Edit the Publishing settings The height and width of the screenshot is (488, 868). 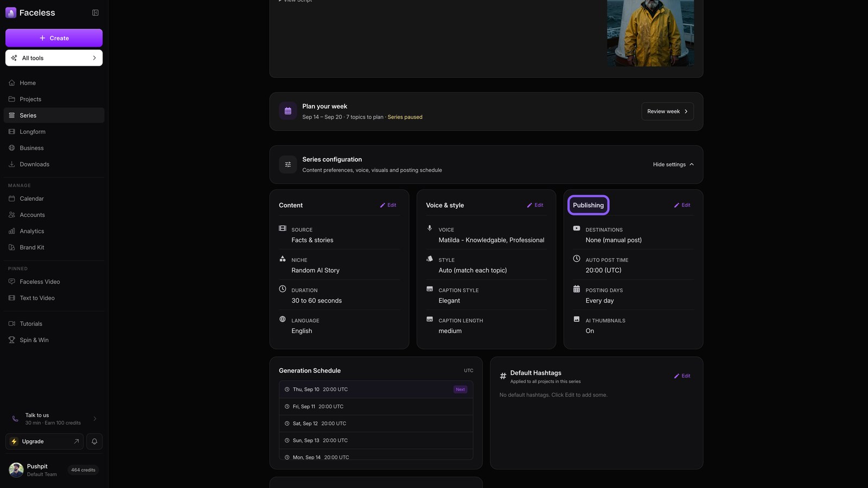[x=682, y=205]
